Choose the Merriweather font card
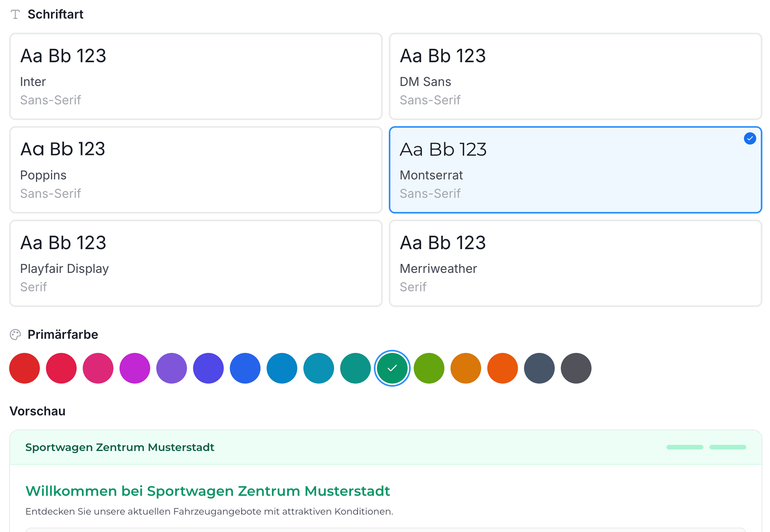Screen dimensions: 770x532 click(x=575, y=263)
